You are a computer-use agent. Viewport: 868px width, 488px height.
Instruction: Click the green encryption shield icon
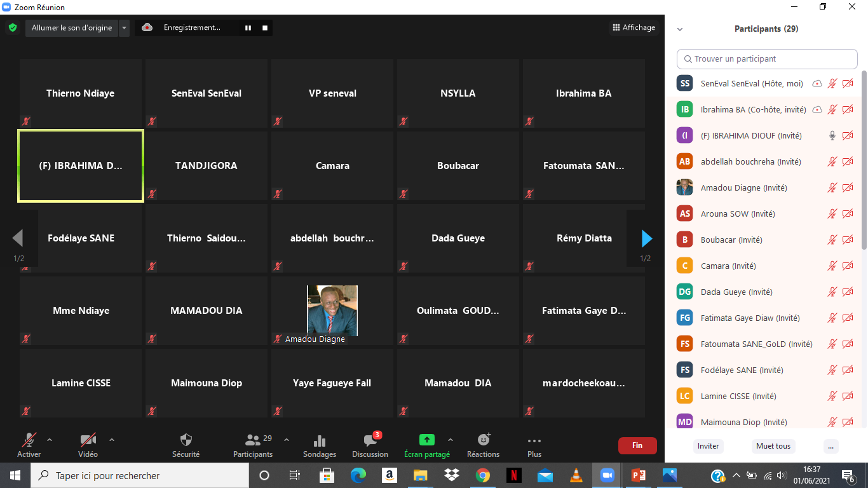click(12, 28)
